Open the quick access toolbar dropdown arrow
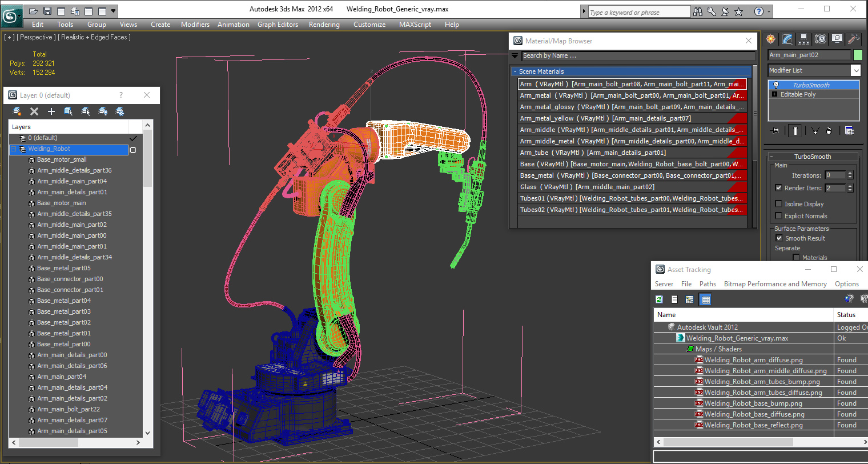 (114, 11)
